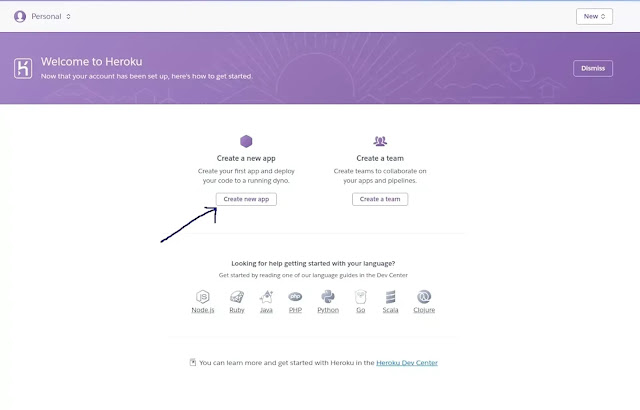
Task: Dismiss the Welcome to Heroku banner
Action: tap(593, 68)
